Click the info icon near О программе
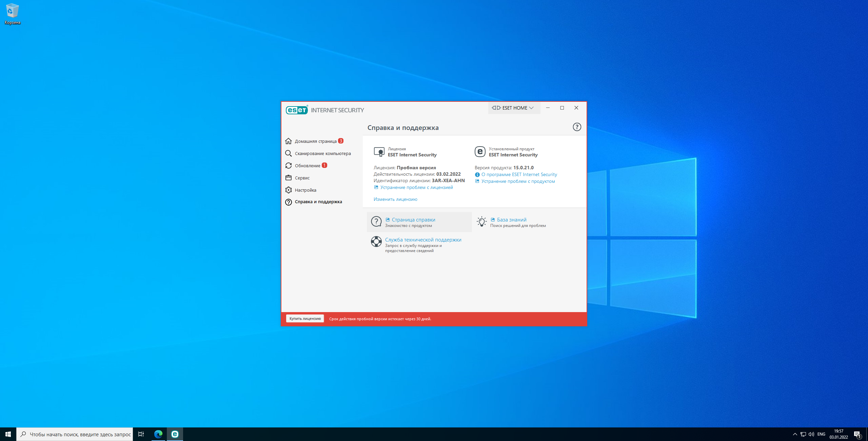 pyautogui.click(x=477, y=175)
